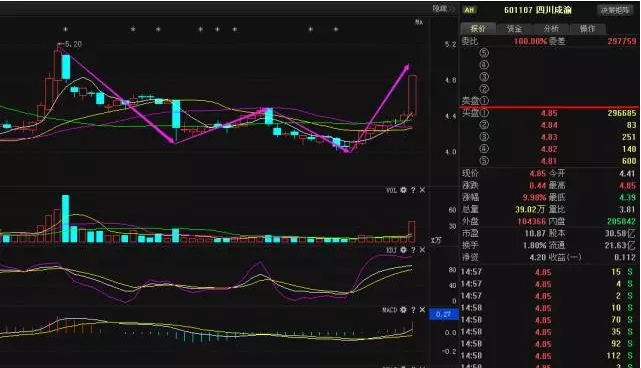Collapse side panel with 隐藏 arrow
641x368 pixels.
tap(444, 9)
